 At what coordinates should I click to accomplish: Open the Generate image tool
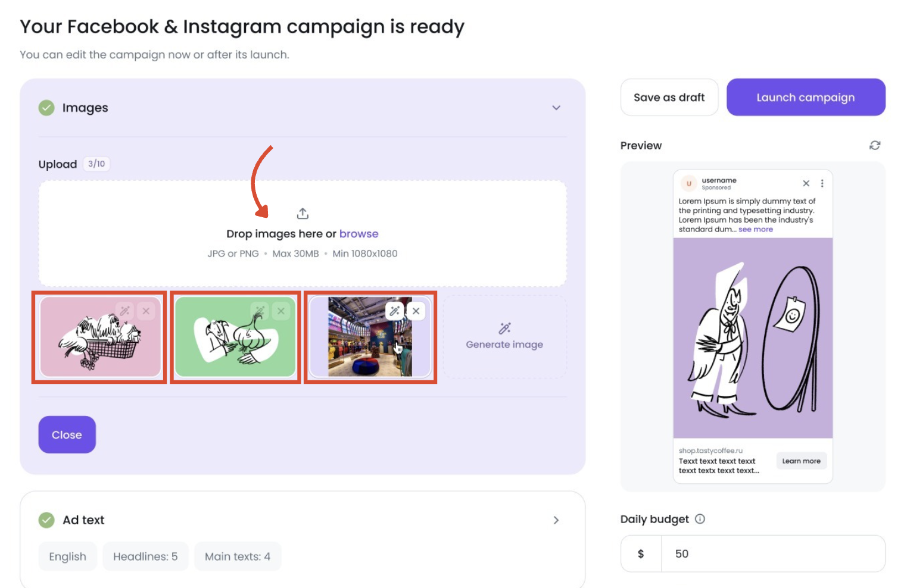[504, 337]
